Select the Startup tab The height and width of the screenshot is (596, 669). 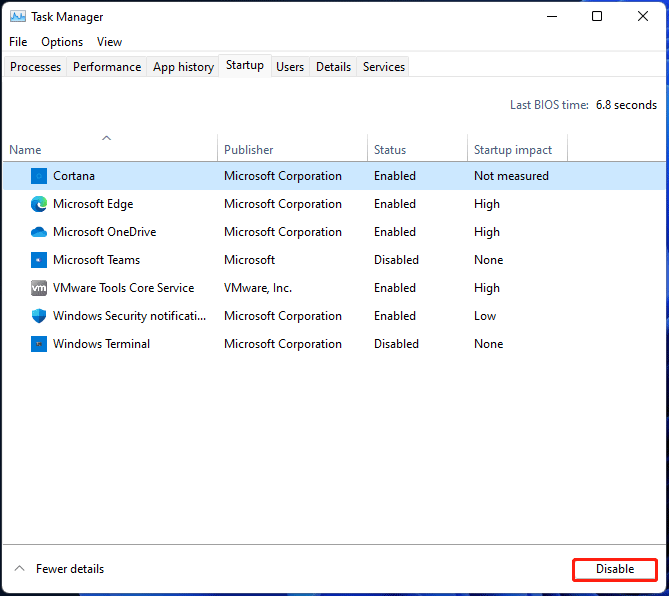point(245,65)
